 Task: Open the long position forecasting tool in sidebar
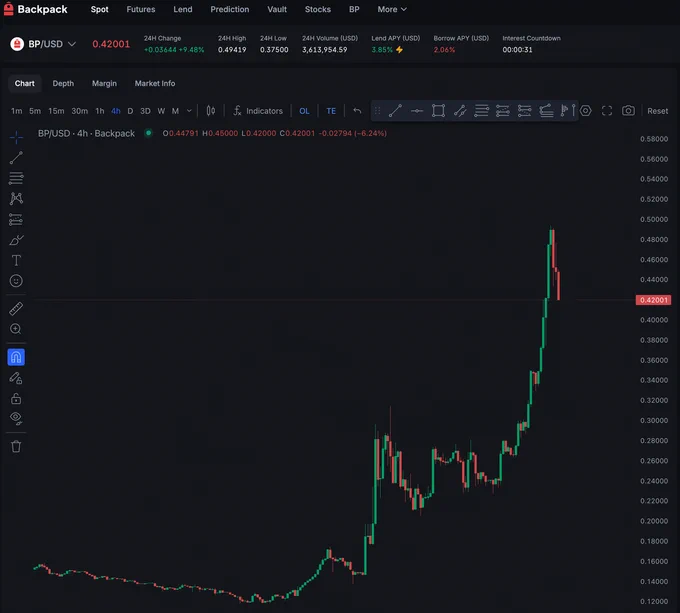(16, 220)
